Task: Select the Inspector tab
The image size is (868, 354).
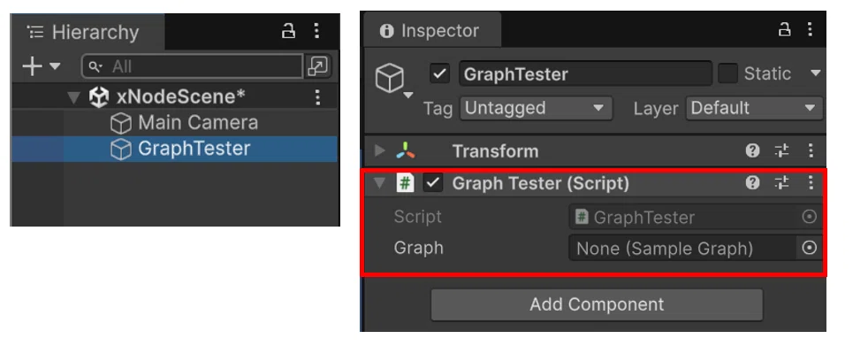Action: pos(431,30)
